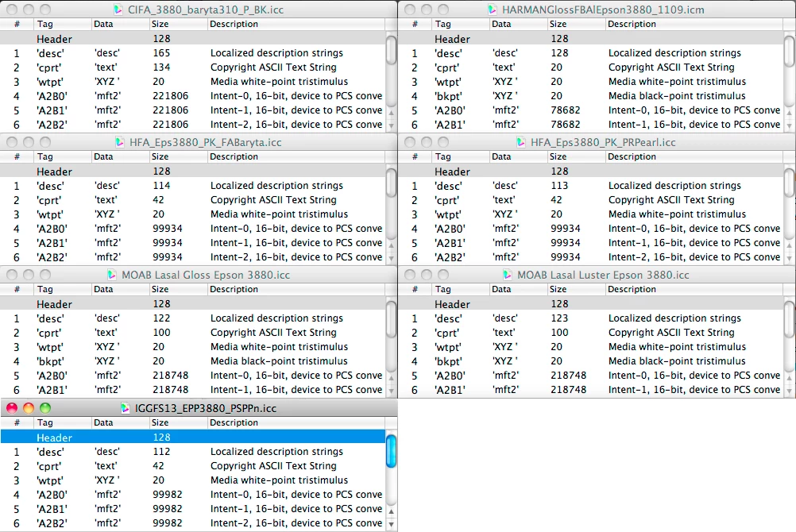Screen dimensions: 796x532
Task: Select 'cprt' row sized 100 in MOAB Luster
Action: 591,332
